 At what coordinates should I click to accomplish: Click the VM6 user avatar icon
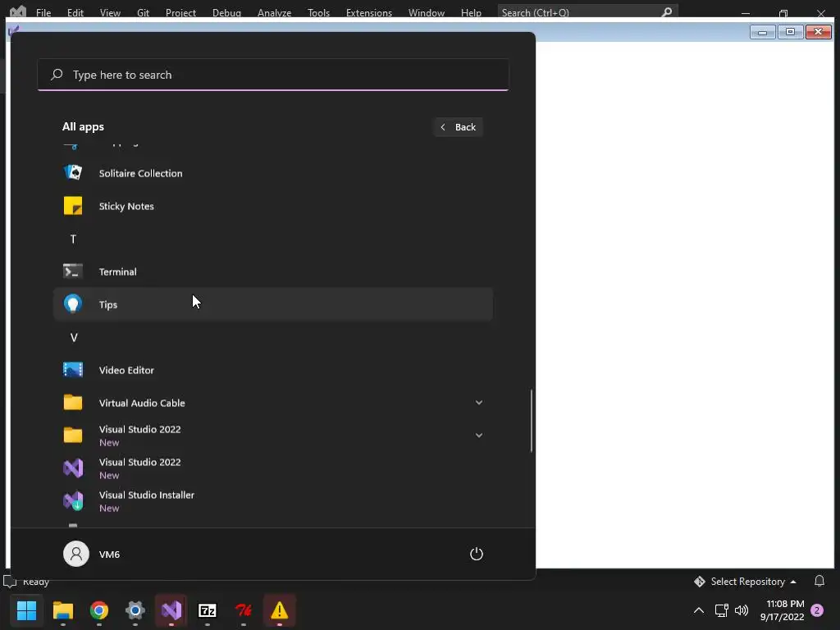point(76,554)
